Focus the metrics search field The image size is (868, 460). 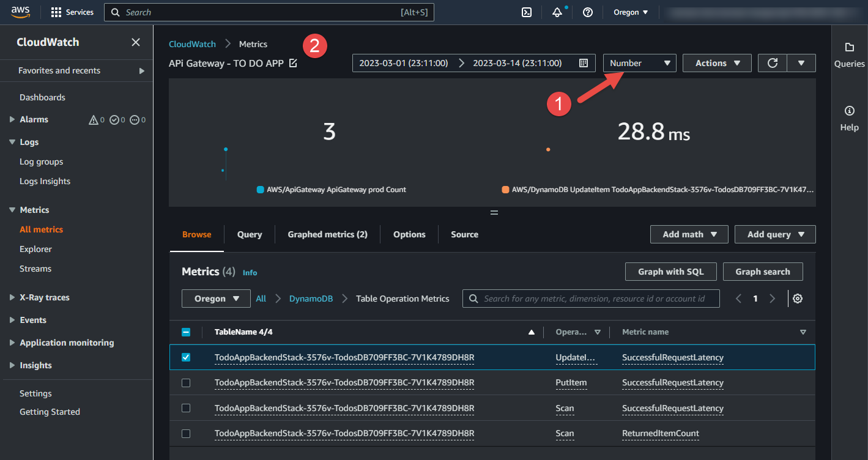[591, 299]
